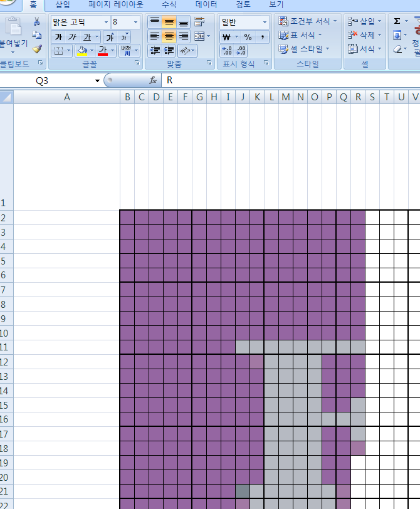Switch to the 삽입 ribbon tab

click(63, 4)
